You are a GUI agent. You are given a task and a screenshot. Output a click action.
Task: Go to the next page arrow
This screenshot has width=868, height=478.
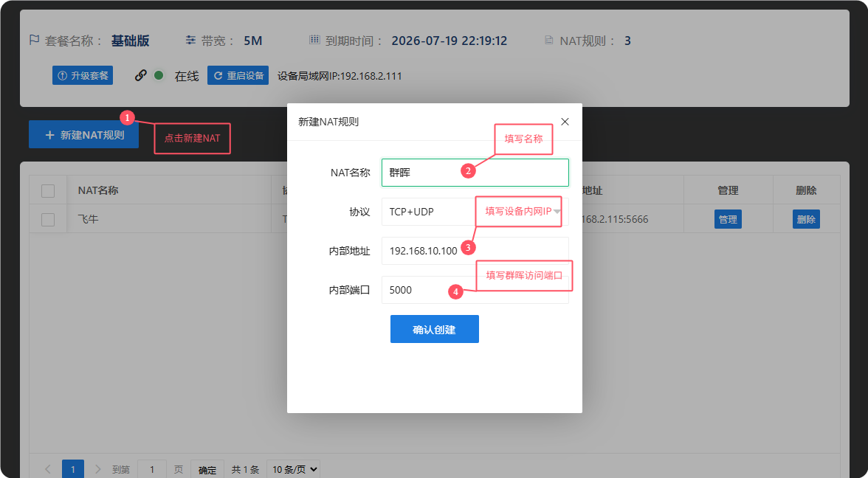point(98,469)
